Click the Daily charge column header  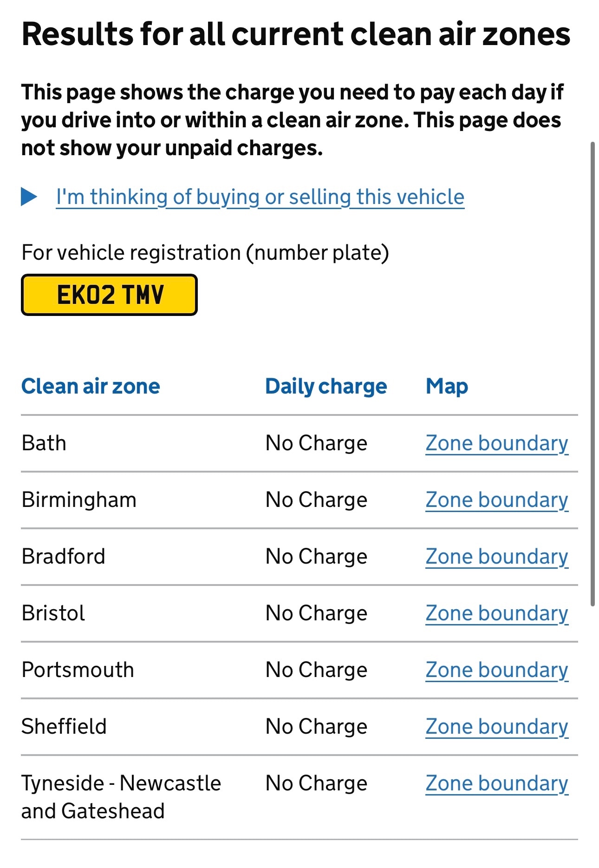[326, 387]
